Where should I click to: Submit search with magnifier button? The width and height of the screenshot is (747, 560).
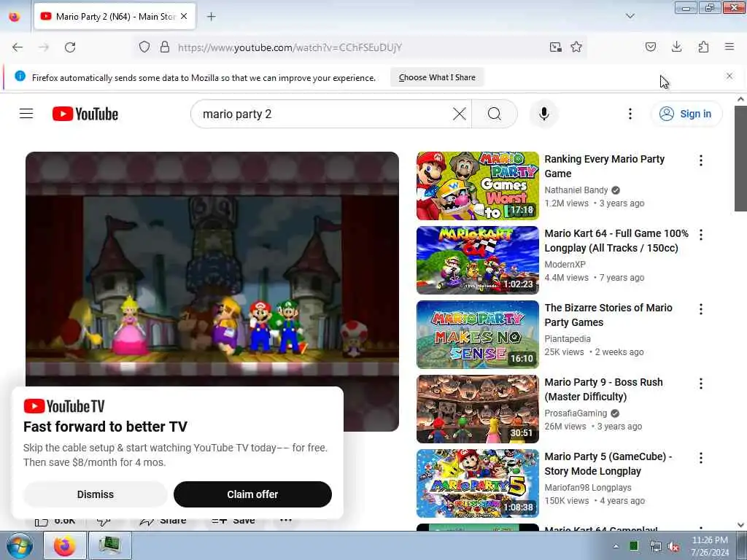tap(495, 114)
